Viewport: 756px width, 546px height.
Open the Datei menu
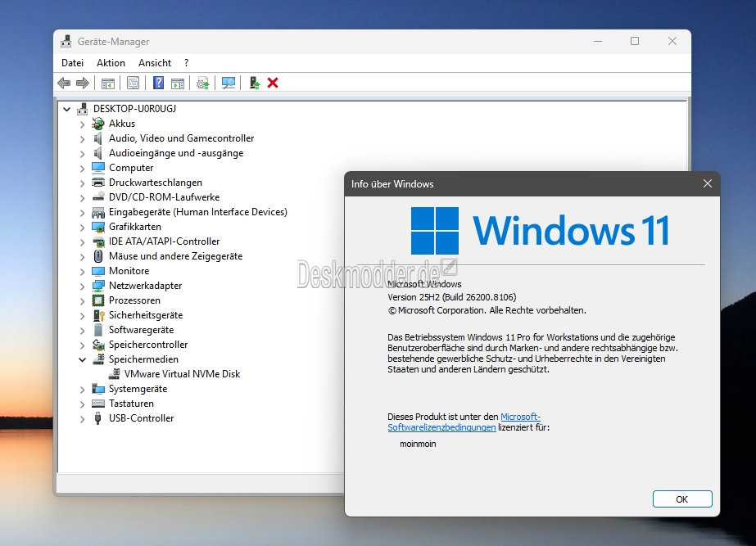72,63
